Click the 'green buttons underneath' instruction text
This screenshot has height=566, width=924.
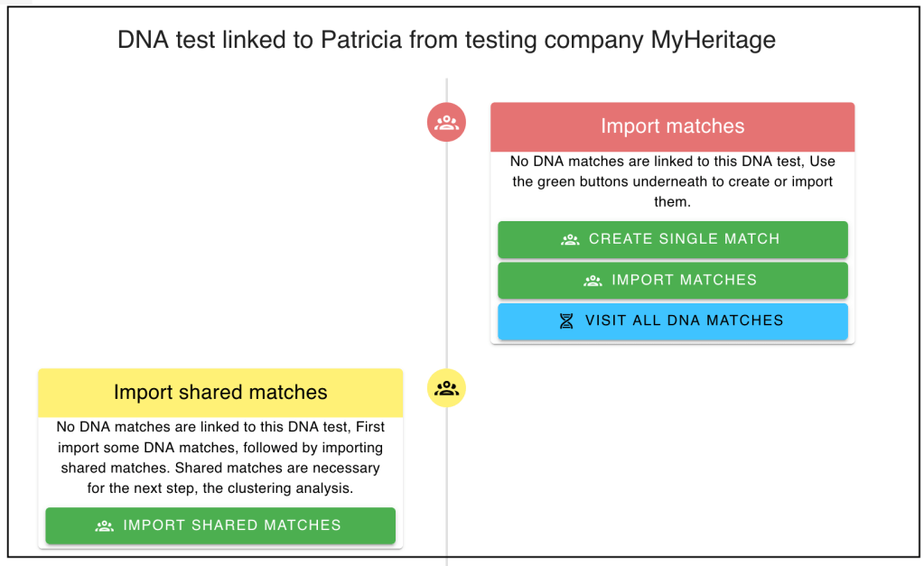point(614,181)
